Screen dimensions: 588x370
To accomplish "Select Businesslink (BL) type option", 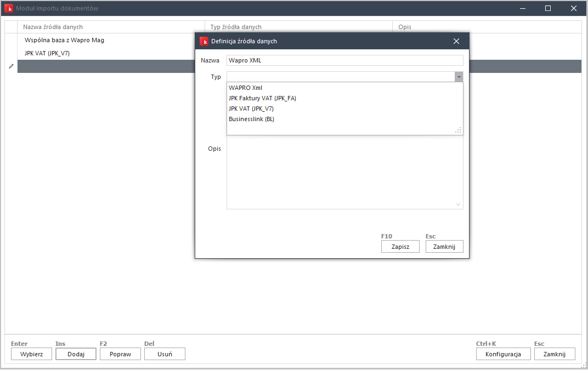I will [x=251, y=119].
